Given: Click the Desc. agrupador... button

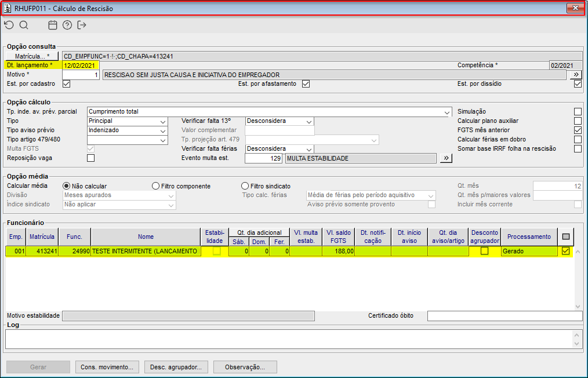Looking at the screenshot, I should [176, 367].
